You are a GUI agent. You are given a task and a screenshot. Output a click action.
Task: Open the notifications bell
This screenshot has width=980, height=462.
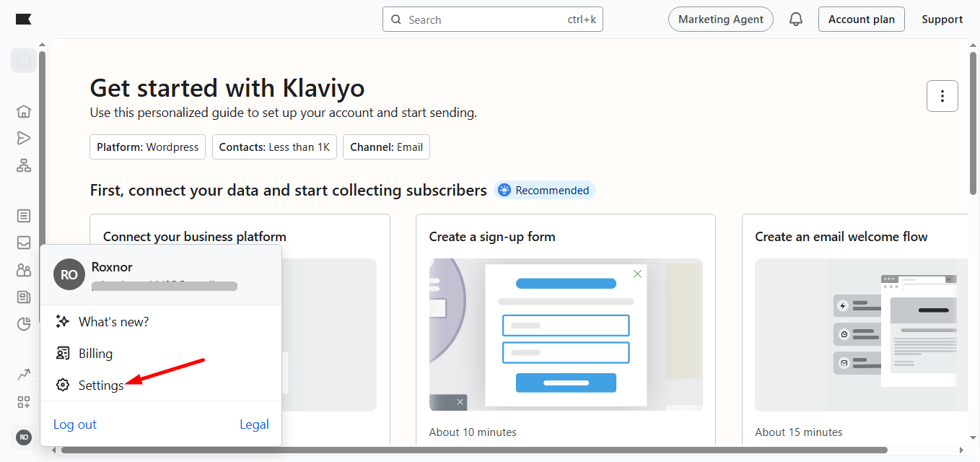[x=796, y=19]
